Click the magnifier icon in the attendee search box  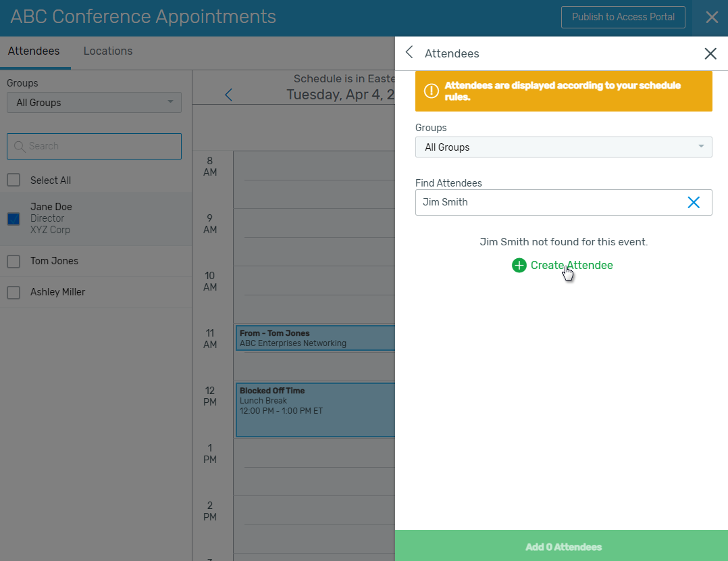tap(18, 146)
